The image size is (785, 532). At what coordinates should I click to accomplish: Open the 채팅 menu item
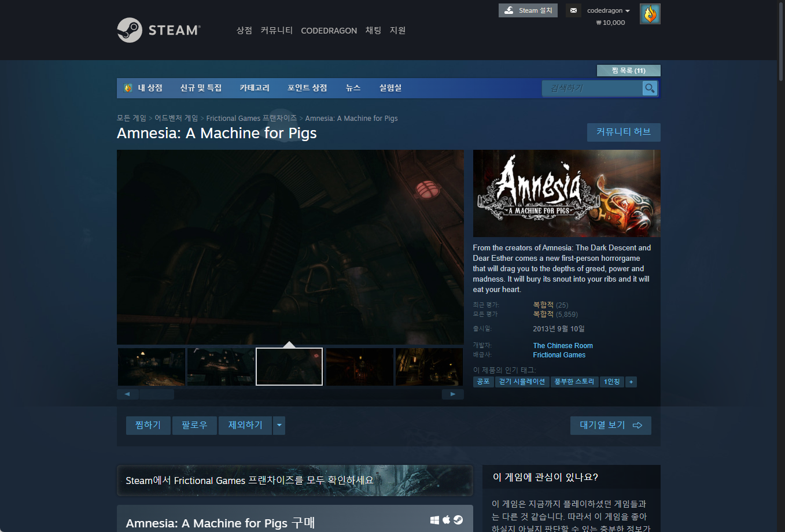373,30
